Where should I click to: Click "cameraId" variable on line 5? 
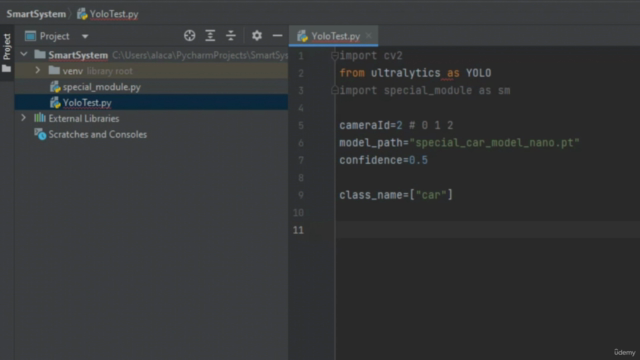click(x=364, y=125)
